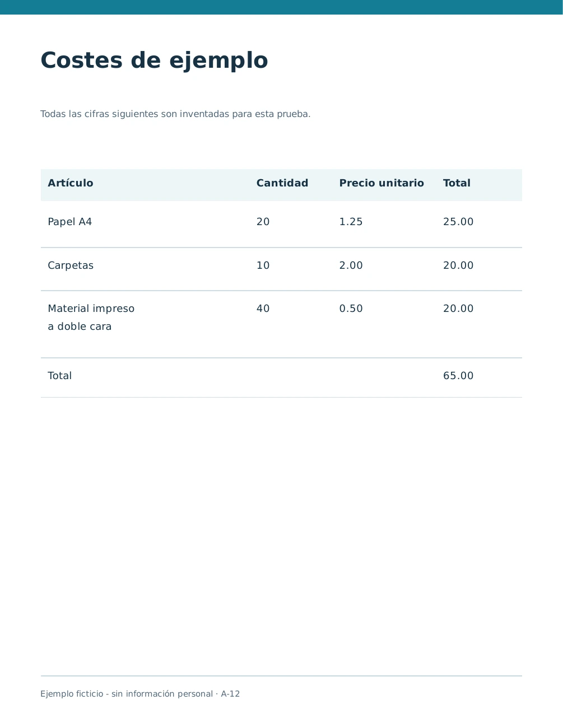
Task: Click the Costes de ejemplo heading
Action: point(154,60)
